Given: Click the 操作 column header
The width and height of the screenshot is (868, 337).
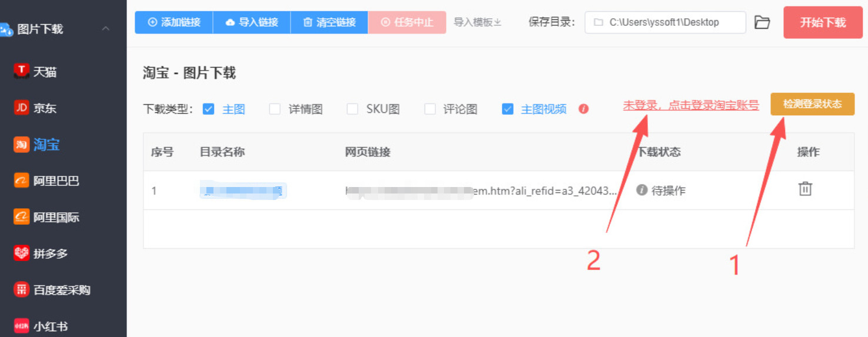Looking at the screenshot, I should click(808, 152).
